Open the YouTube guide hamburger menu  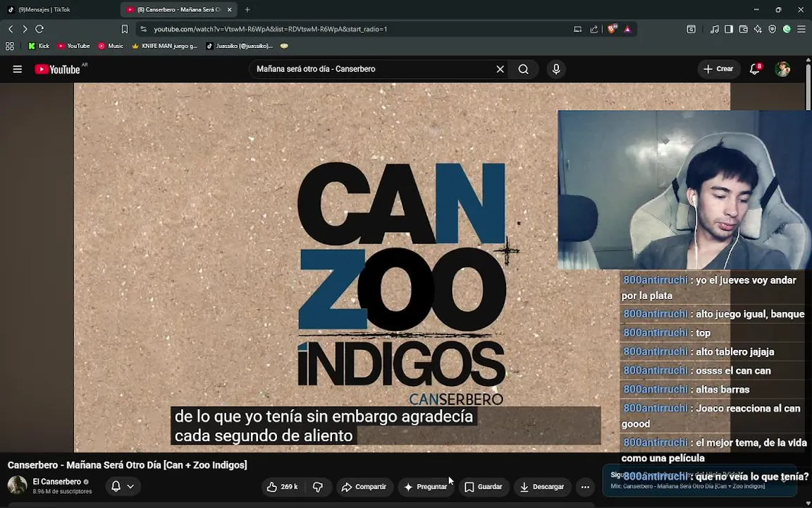tap(17, 69)
